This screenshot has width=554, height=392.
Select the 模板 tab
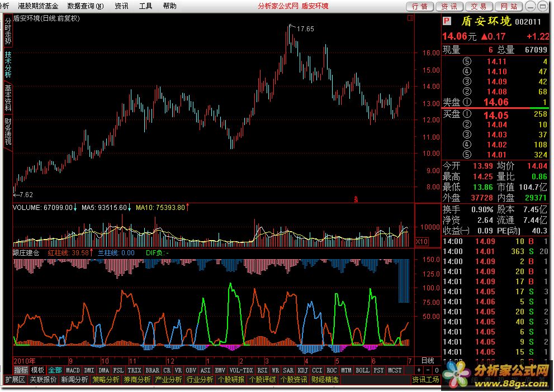point(37,370)
